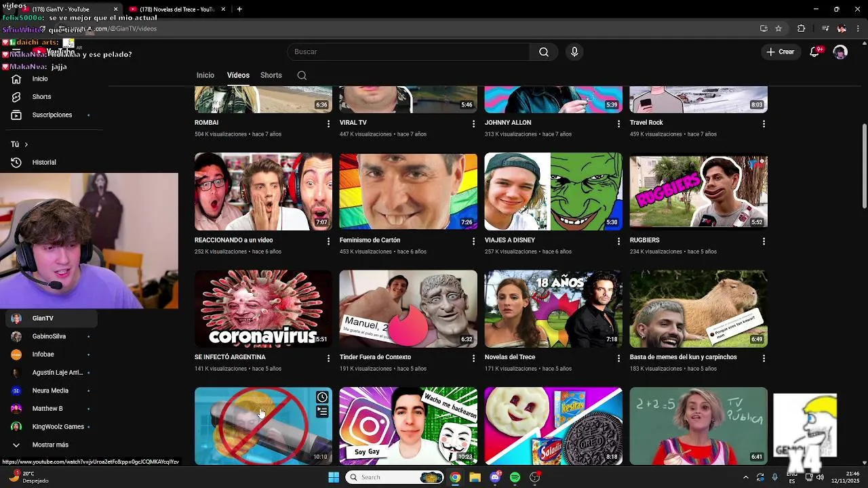Play coronavirus video thumbnail

pos(263,309)
